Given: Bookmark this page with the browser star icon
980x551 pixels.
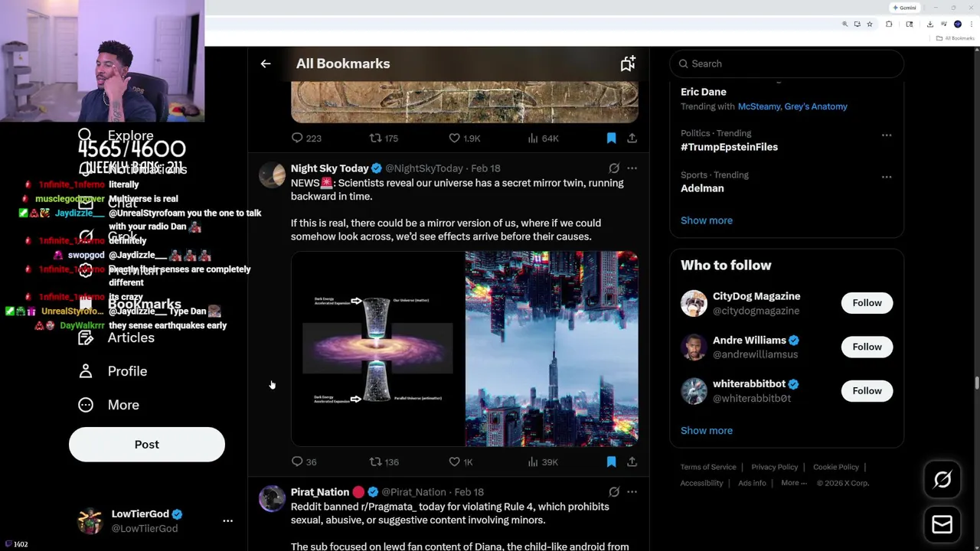Looking at the screenshot, I should pyautogui.click(x=870, y=24).
